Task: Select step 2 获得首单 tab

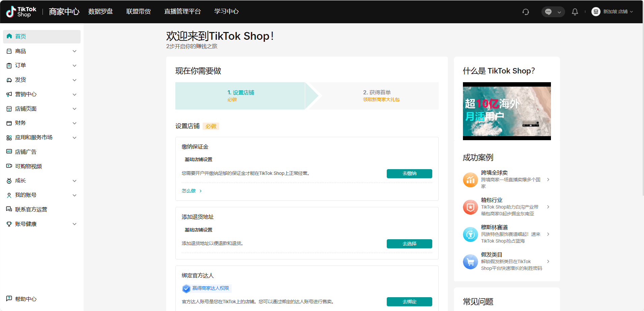Action: 377,96
